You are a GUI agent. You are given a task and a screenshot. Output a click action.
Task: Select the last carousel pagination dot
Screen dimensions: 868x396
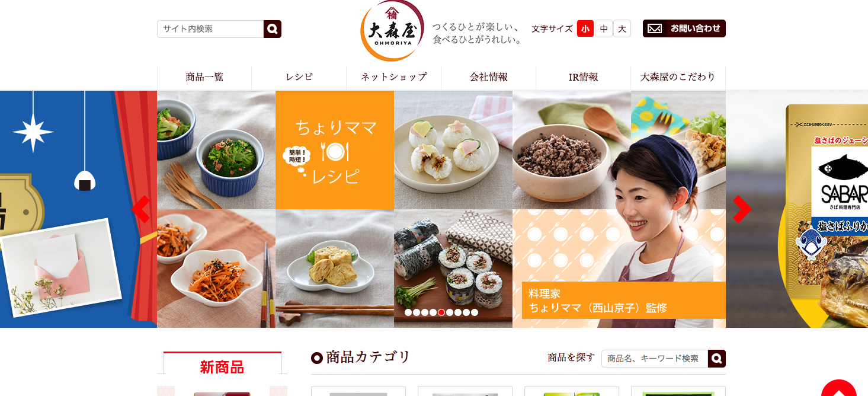tap(475, 312)
